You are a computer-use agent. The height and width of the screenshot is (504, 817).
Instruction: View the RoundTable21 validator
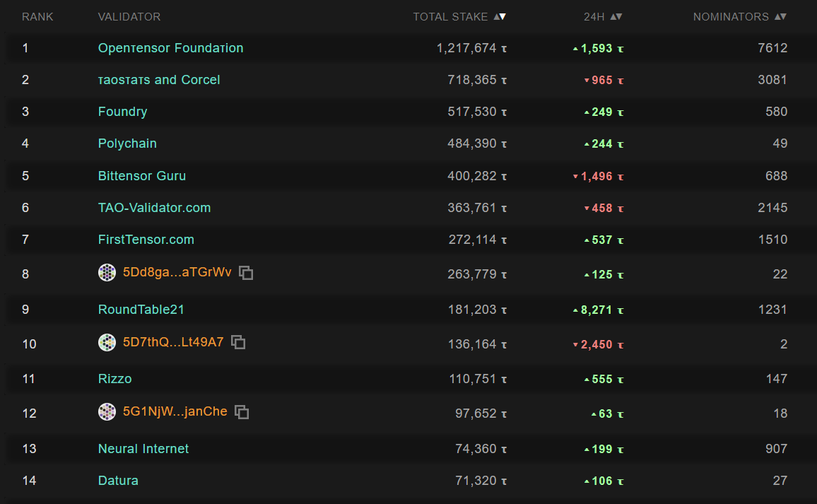click(141, 310)
